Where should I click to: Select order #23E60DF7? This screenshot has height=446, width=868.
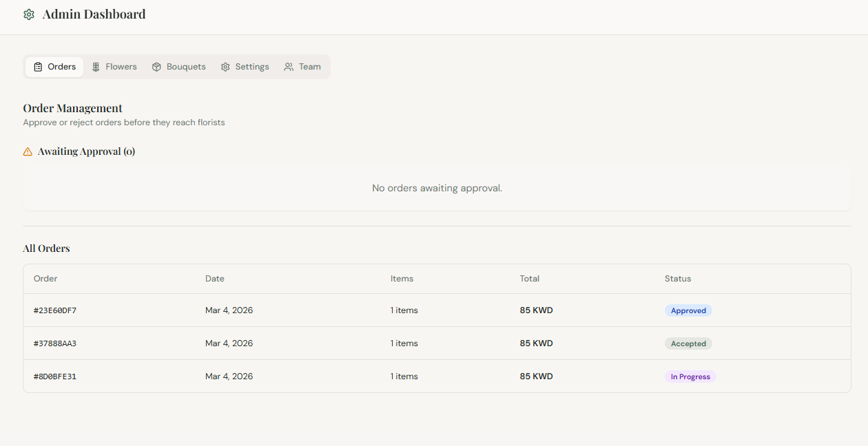[x=55, y=310]
